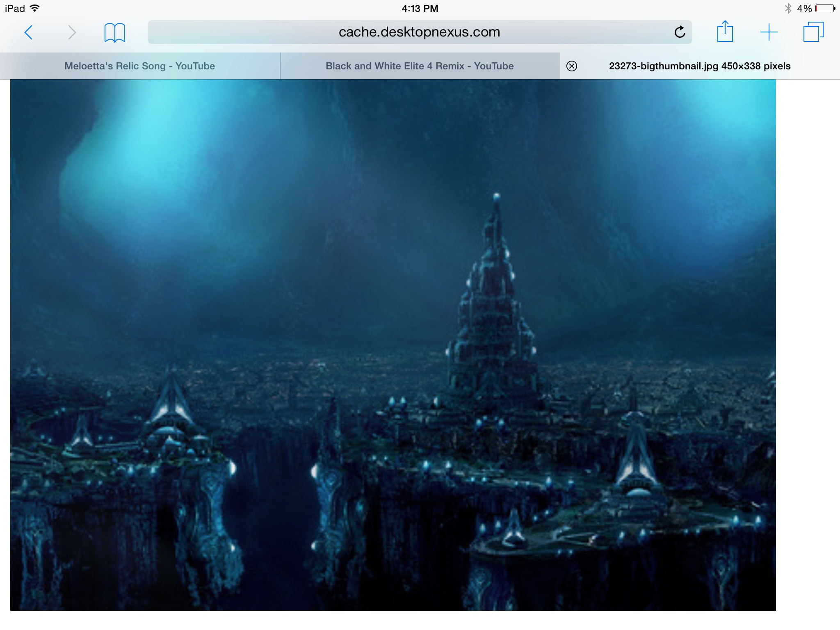Switch to Black and White Elite 4 Remix tab
The image size is (840, 630).
tap(420, 66)
